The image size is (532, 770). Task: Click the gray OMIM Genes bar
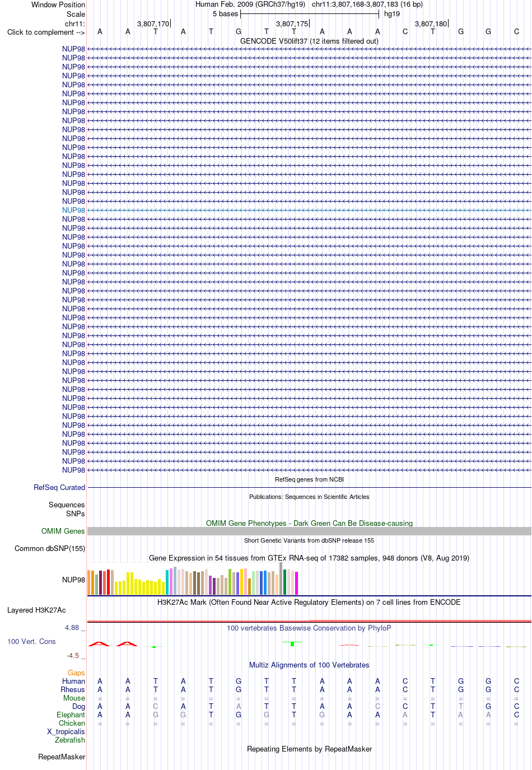(x=309, y=531)
